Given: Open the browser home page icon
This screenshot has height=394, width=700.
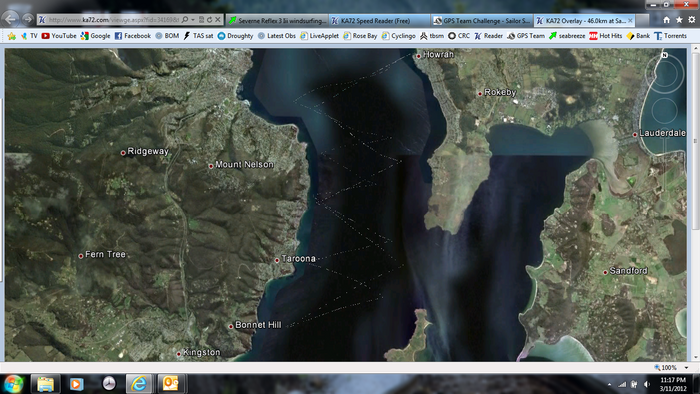Looking at the screenshot, I should (667, 20).
